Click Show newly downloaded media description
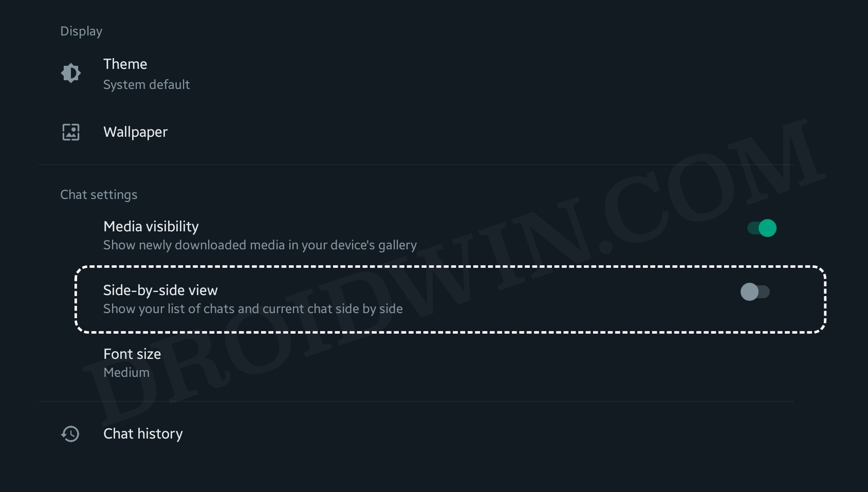868x492 pixels. pos(260,245)
